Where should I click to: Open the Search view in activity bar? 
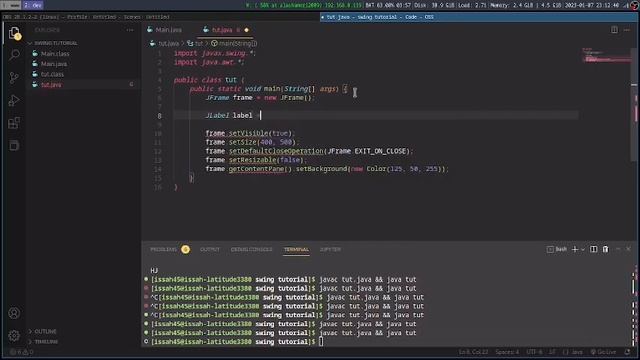click(x=14, y=55)
